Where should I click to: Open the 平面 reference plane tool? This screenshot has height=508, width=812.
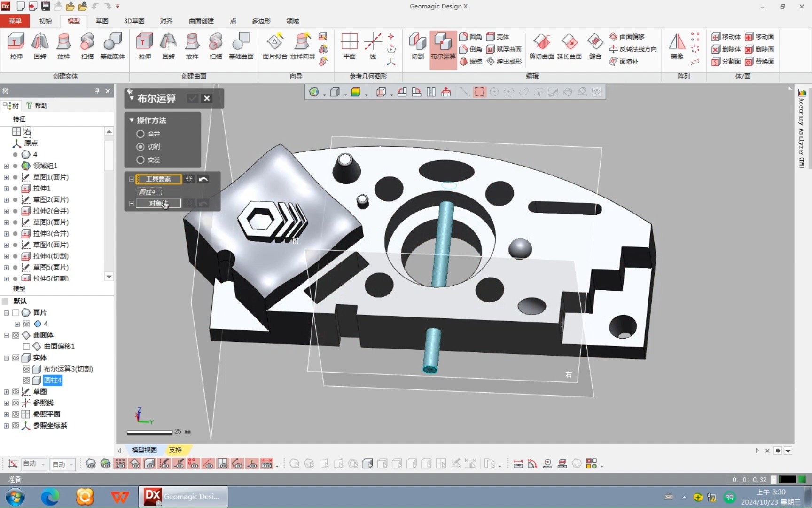[349, 42]
